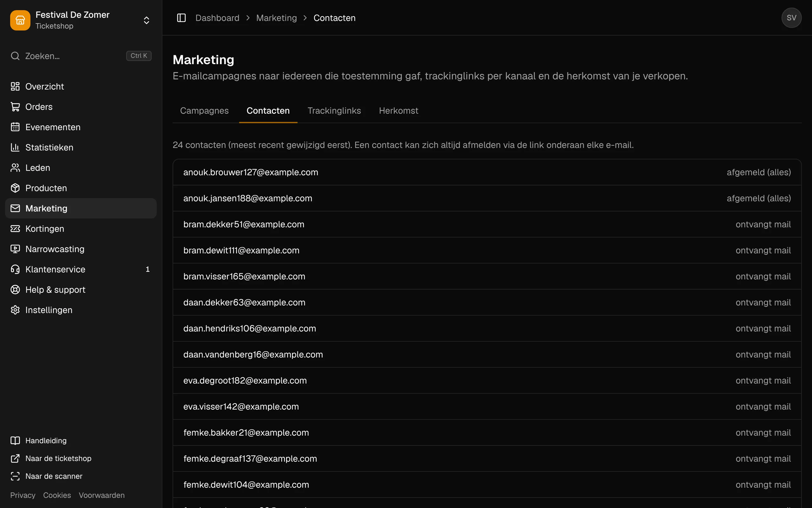Open the Orders menu item
This screenshot has height=508, width=812.
81,107
